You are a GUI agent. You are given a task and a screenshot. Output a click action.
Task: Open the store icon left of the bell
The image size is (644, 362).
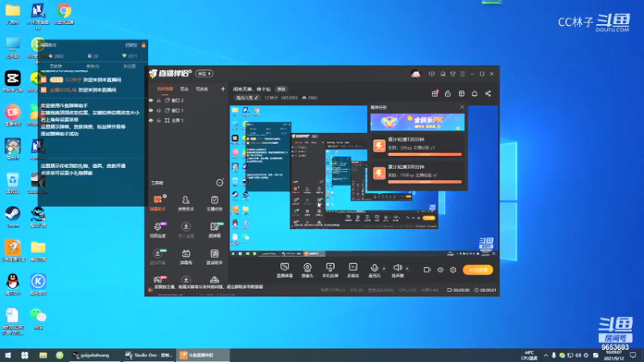(461, 93)
